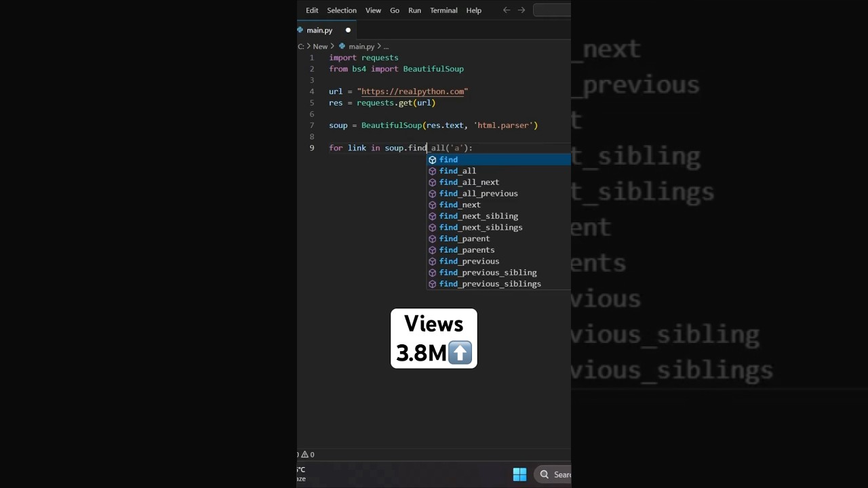
Task: Click the magnifier icon in taskbar search
Action: pos(545,474)
